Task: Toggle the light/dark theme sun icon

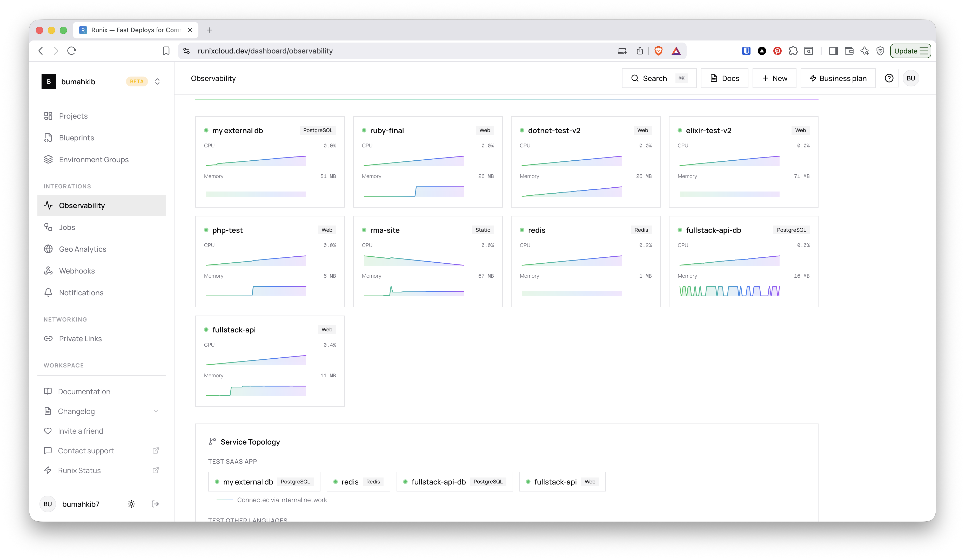Action: pyautogui.click(x=131, y=504)
